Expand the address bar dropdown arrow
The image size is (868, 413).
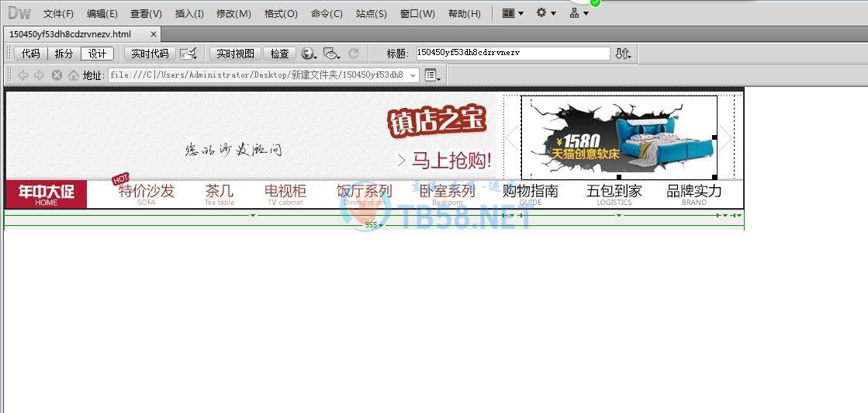pos(413,75)
